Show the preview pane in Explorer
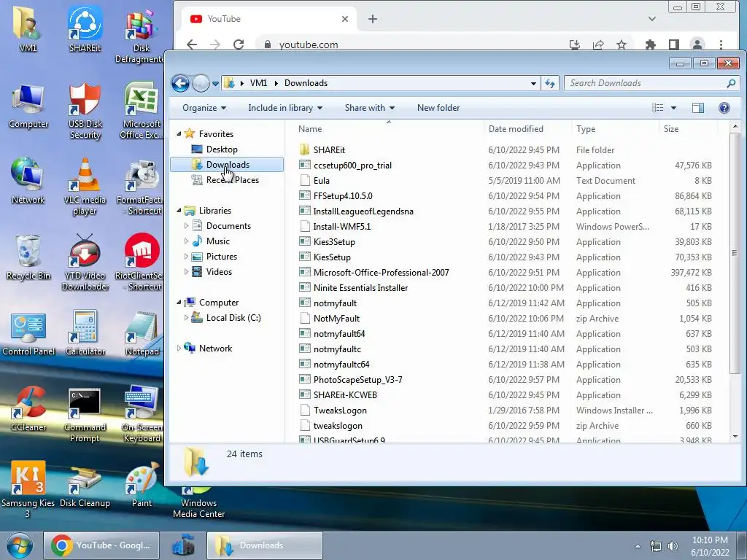 (698, 108)
